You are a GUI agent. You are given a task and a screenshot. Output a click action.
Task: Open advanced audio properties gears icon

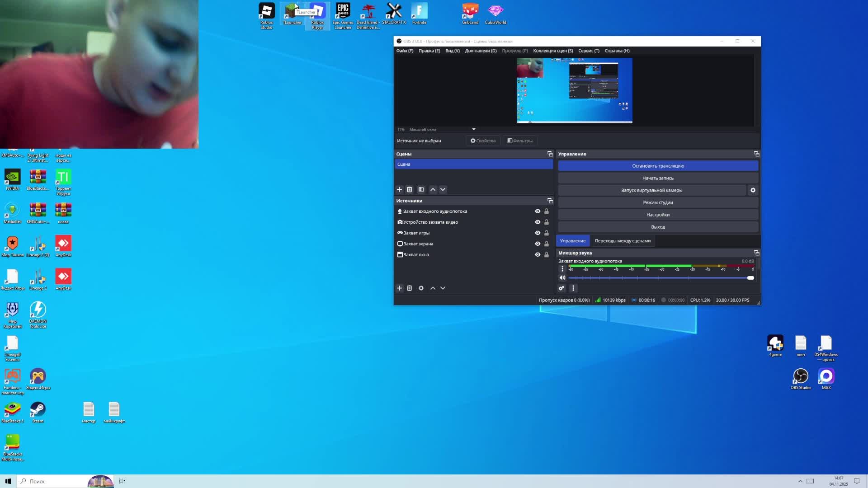pyautogui.click(x=561, y=288)
